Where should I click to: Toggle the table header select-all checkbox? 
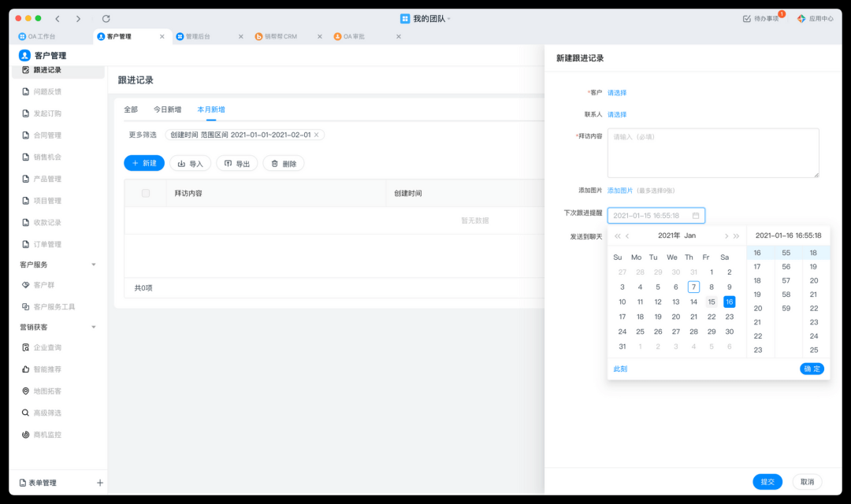tap(146, 193)
